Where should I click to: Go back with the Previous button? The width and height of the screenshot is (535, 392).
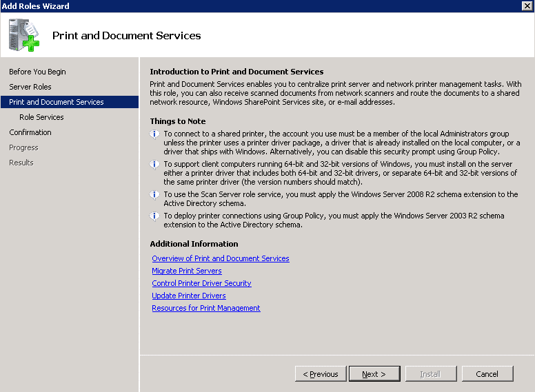tap(321, 374)
